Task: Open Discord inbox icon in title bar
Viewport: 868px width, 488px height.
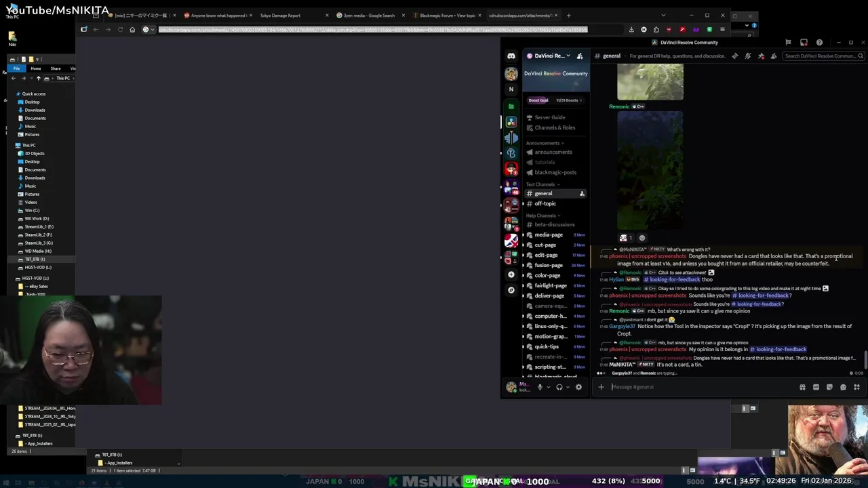Action: (804, 43)
